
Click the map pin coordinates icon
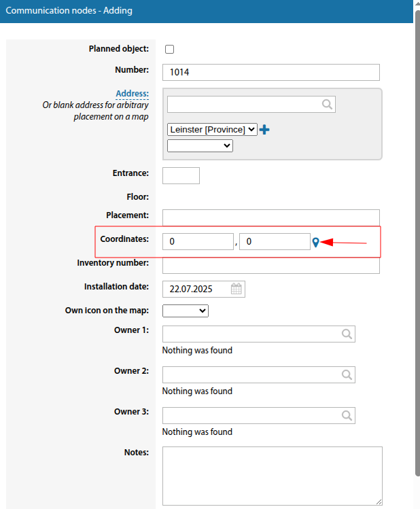pyautogui.click(x=315, y=242)
